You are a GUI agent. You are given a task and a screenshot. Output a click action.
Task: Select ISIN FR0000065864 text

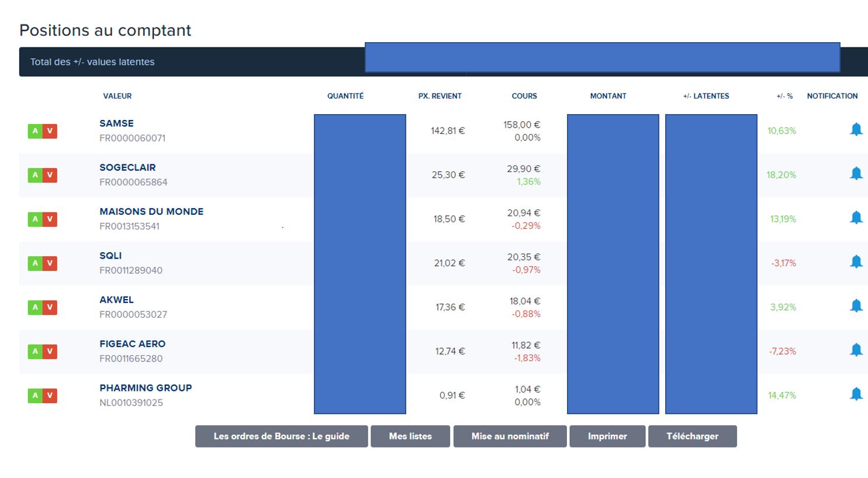(133, 183)
